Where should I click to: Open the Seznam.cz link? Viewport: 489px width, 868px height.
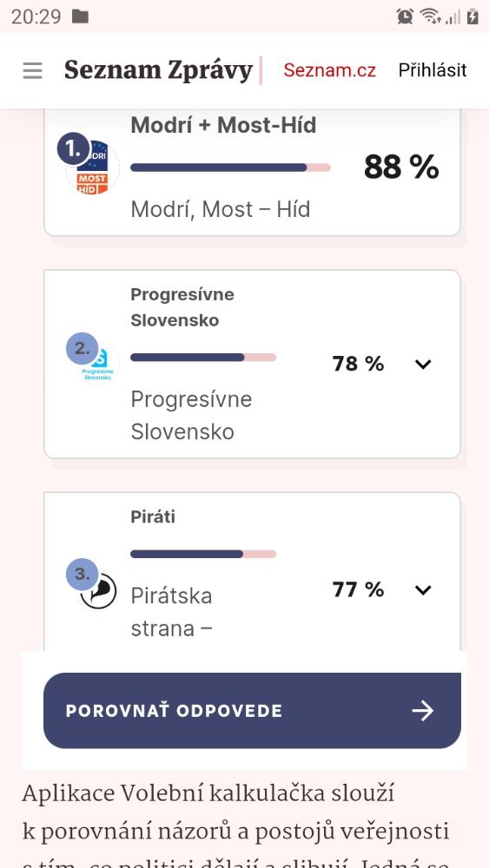pyautogui.click(x=329, y=70)
